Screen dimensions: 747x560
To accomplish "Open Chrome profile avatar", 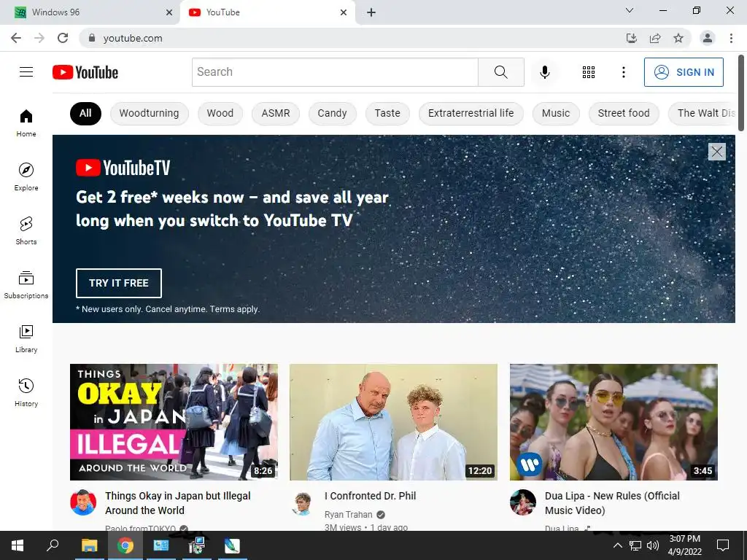I will click(x=708, y=38).
